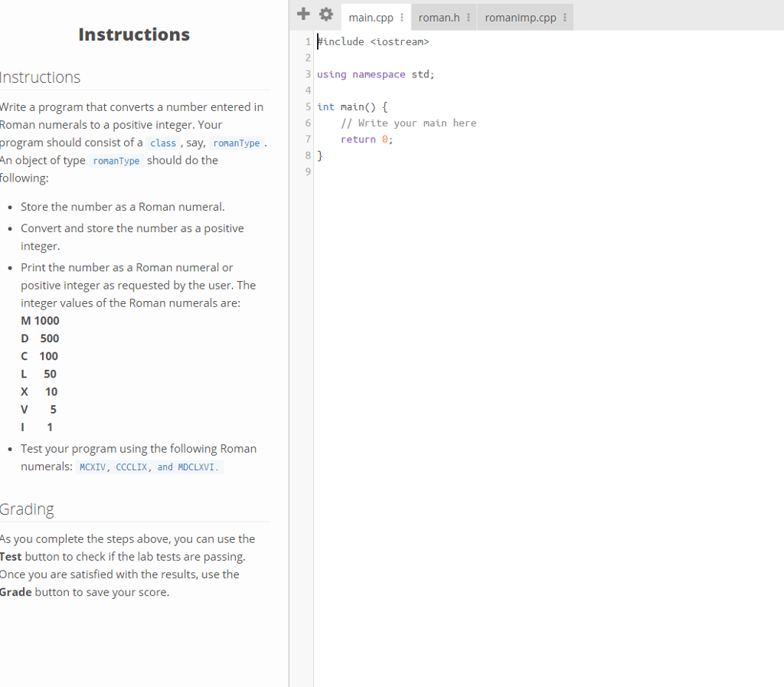
Task: Open the editor settings gear icon
Action: [326, 14]
